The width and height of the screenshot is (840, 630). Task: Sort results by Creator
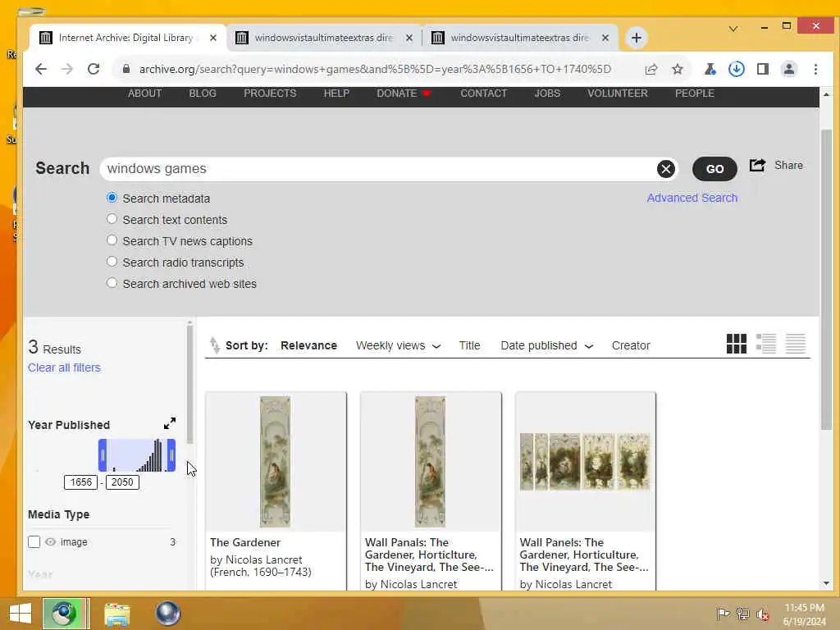coord(631,345)
